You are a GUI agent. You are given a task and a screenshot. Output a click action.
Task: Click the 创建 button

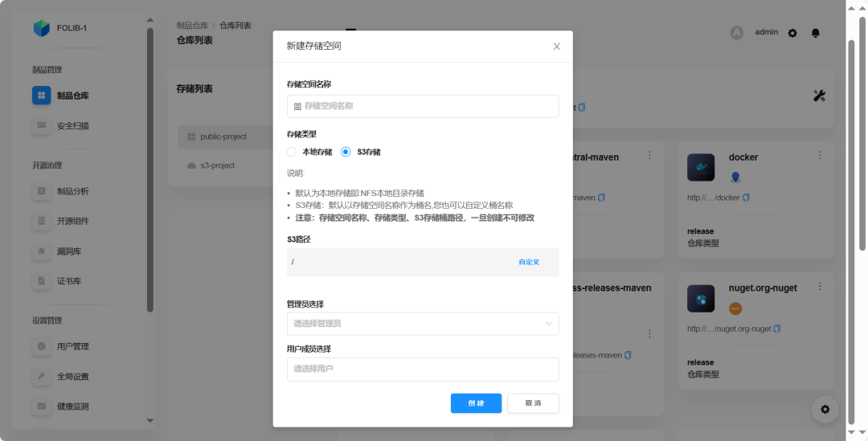[x=476, y=403]
